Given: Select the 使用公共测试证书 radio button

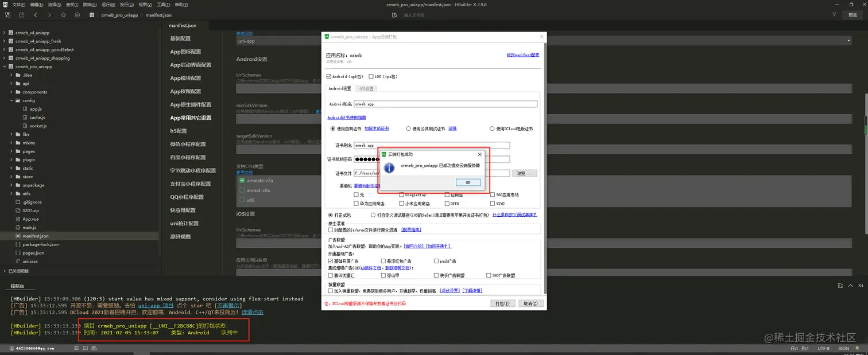Looking at the screenshot, I should tap(408, 128).
